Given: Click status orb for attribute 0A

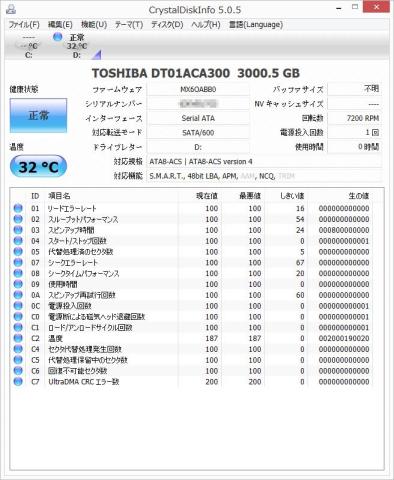Looking at the screenshot, I should point(18,295).
